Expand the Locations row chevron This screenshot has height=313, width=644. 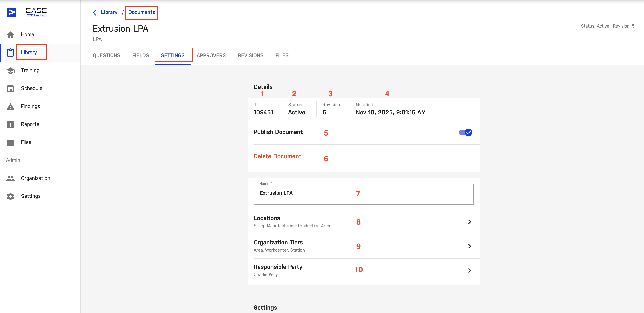[x=469, y=222]
